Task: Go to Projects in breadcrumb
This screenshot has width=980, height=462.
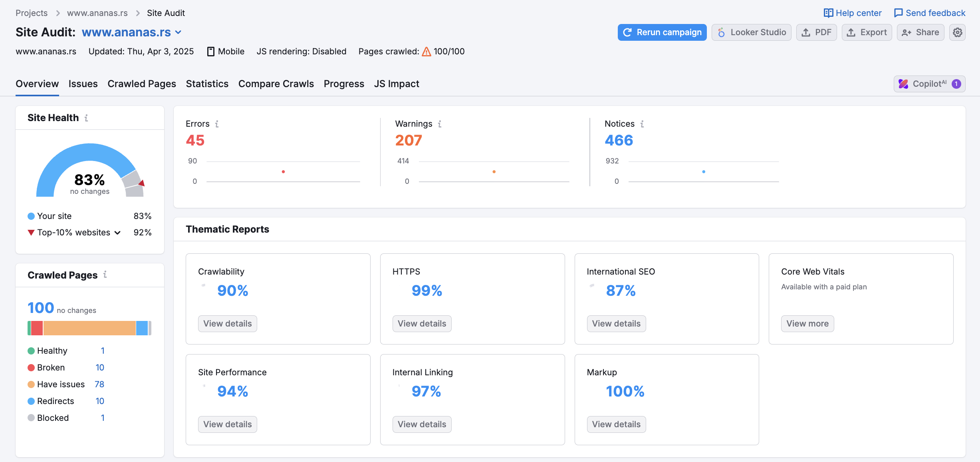Action: click(x=32, y=13)
